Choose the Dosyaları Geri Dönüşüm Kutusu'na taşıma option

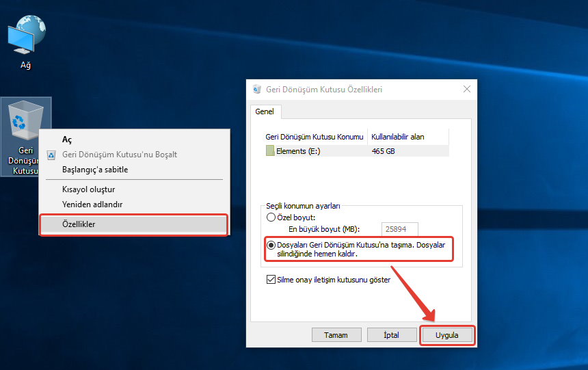271,245
